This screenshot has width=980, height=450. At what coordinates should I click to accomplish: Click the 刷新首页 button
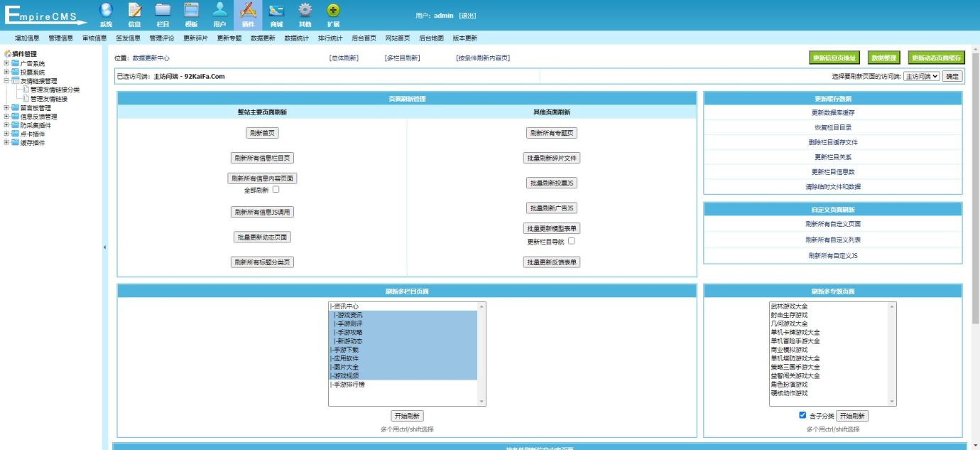[262, 133]
